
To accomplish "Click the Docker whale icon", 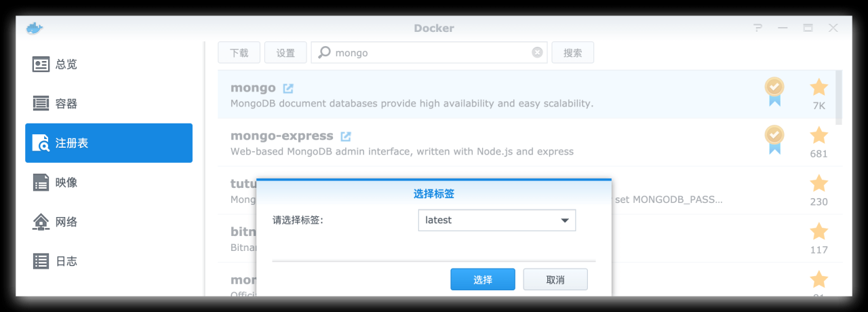I will click(34, 28).
